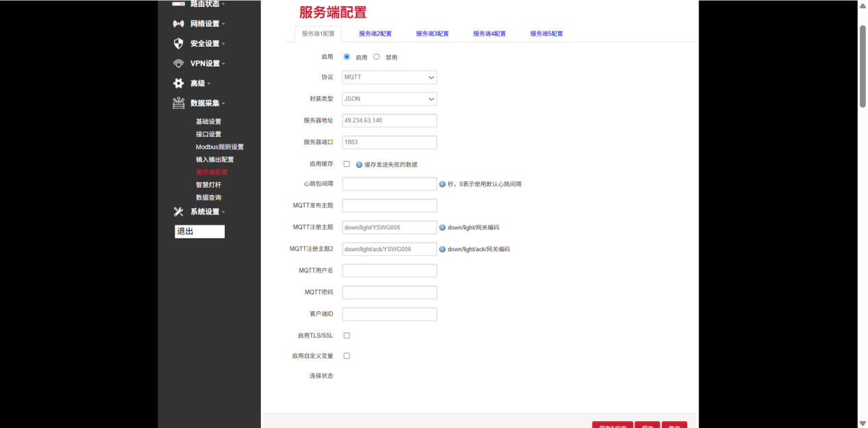Click the 系统设置 wrench icon
The width and height of the screenshot is (868, 428).
point(179,212)
